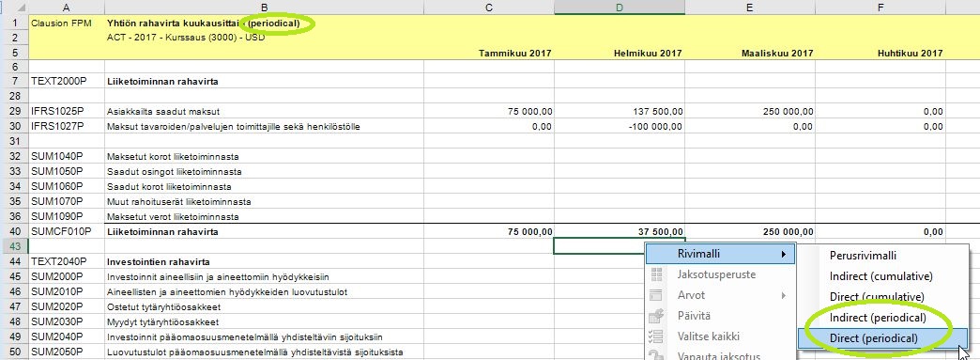Click cell with 137 500,00 in Helmikuu
The image size is (980, 360).
click(620, 112)
